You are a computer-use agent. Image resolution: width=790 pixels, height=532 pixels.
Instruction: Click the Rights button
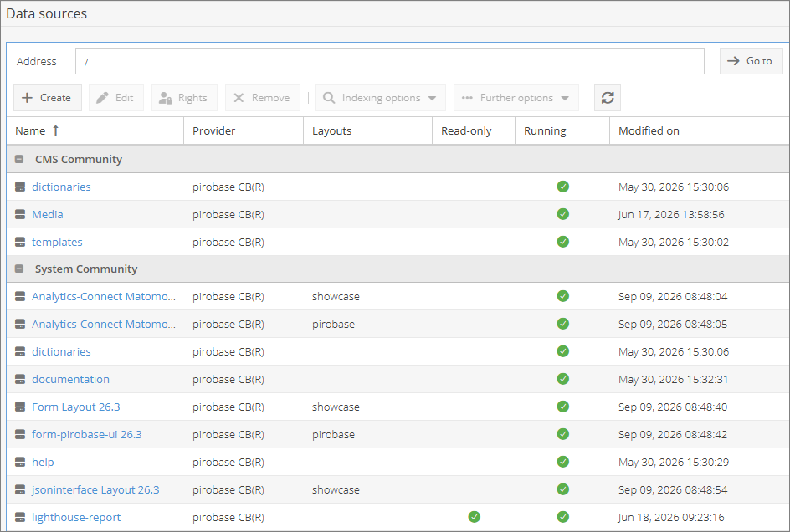[x=184, y=98]
